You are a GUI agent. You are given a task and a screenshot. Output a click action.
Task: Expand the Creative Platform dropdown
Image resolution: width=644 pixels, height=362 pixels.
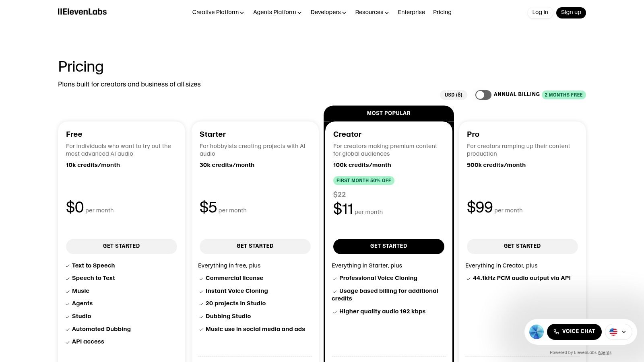[x=218, y=12]
